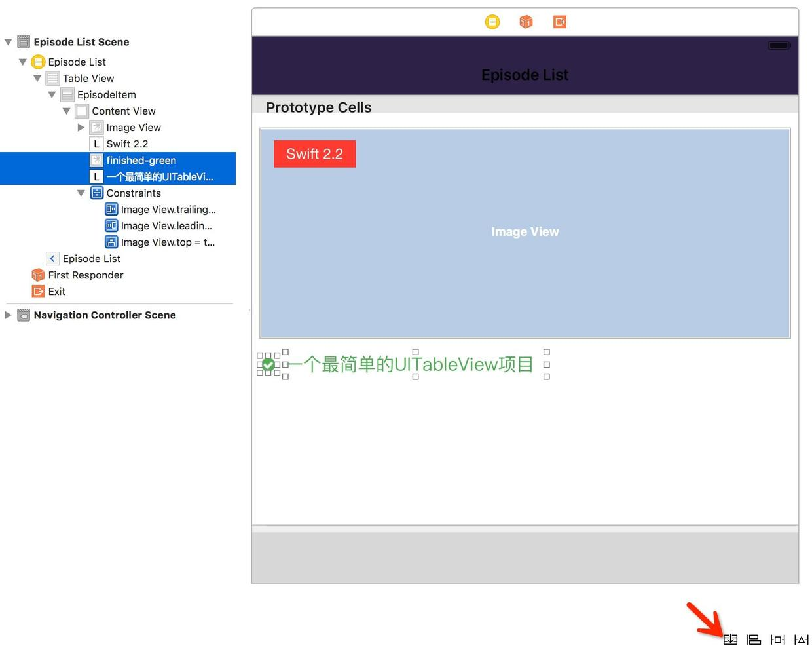Collapse the Content View disclosure triangle
The image size is (812, 652).
[66, 111]
